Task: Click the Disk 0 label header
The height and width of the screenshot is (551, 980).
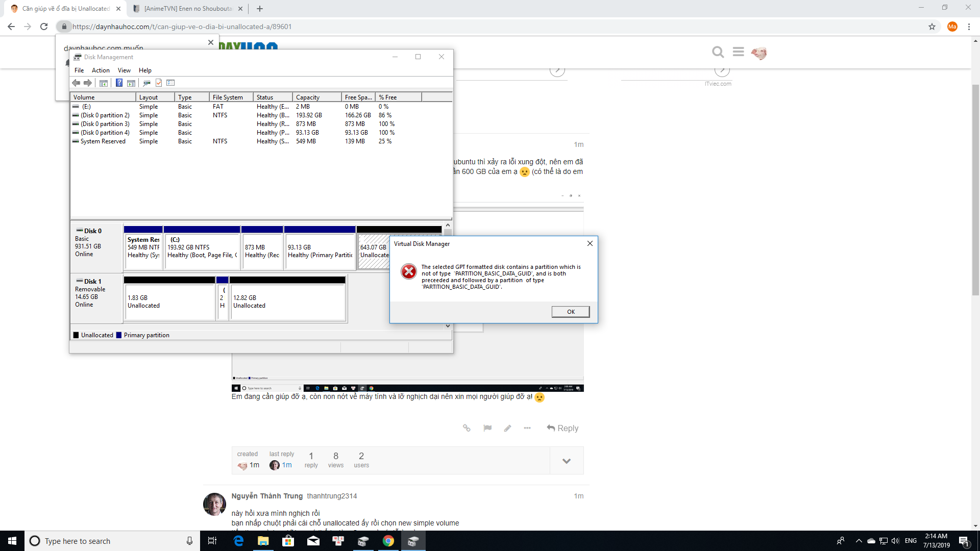Action: (x=96, y=247)
